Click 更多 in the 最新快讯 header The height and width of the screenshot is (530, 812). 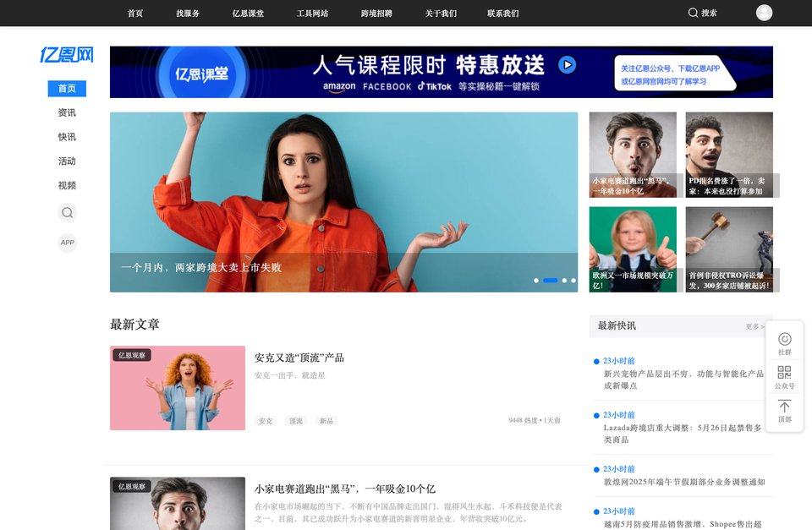(x=755, y=326)
